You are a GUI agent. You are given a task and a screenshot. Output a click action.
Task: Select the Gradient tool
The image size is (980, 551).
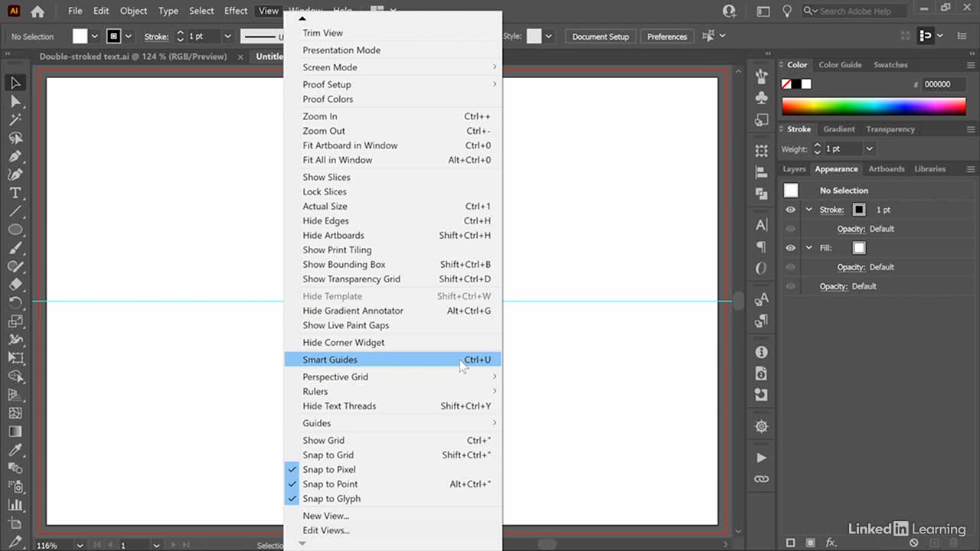pos(15,432)
